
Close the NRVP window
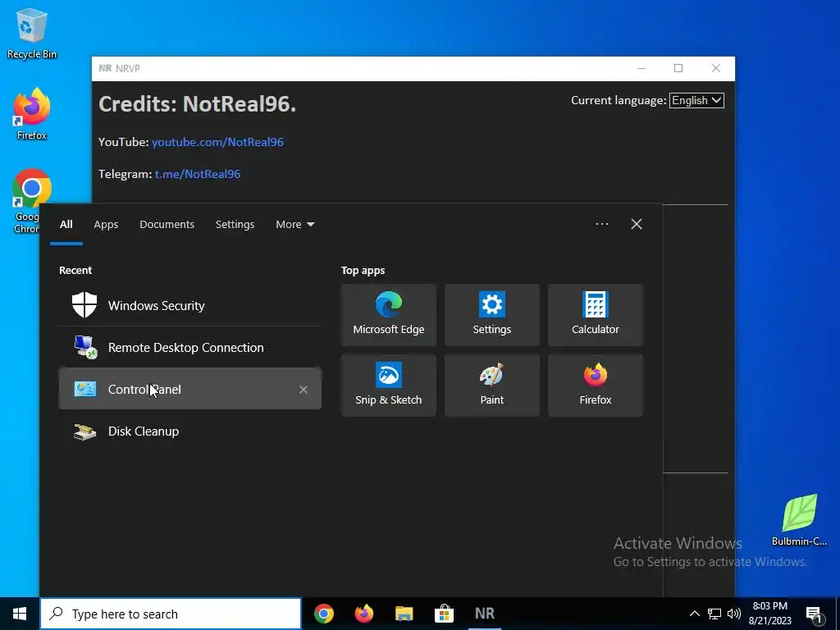715,69
